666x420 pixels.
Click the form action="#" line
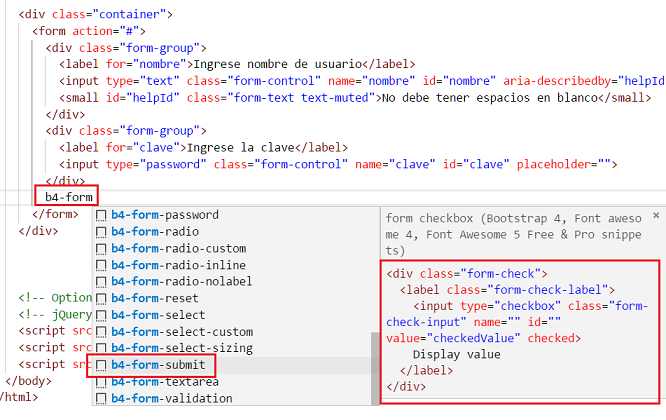(x=89, y=31)
